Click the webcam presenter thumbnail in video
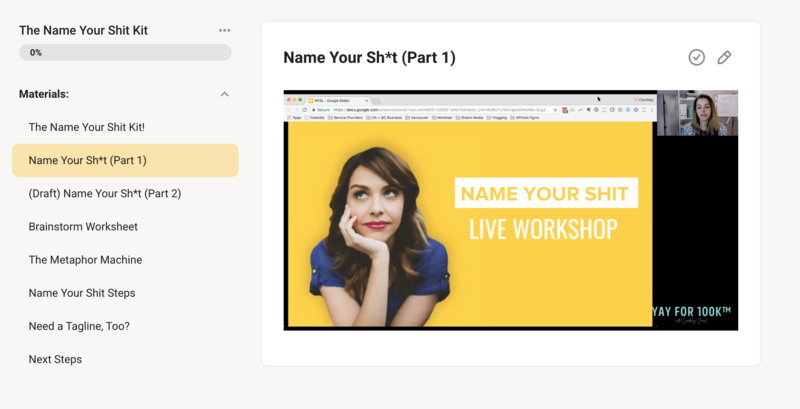 click(708, 112)
